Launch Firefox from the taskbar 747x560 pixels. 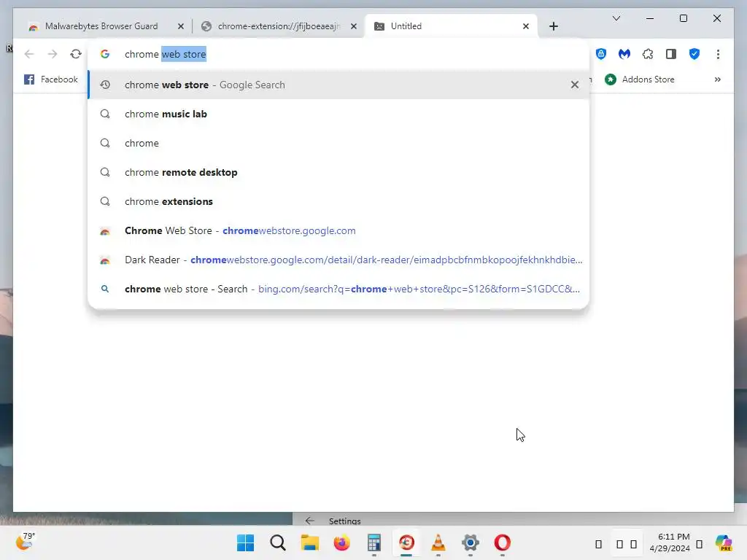coord(341,542)
